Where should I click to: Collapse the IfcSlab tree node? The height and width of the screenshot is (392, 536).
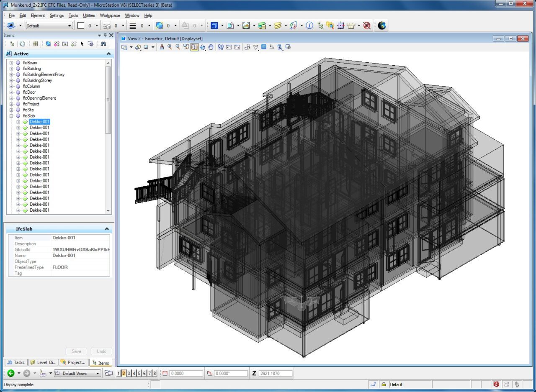[11, 116]
